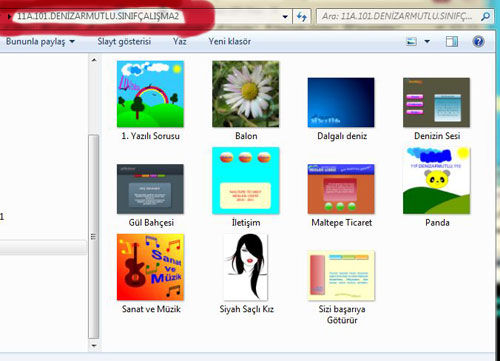Click the change view icon
Image resolution: width=500 pixels, height=361 pixels.
coord(411,42)
